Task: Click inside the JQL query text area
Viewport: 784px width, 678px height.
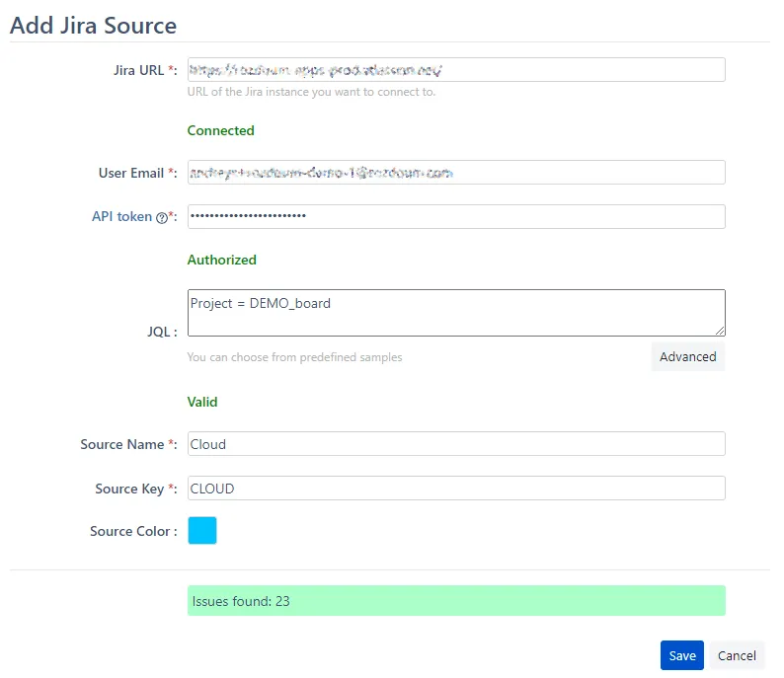Action: [456, 313]
